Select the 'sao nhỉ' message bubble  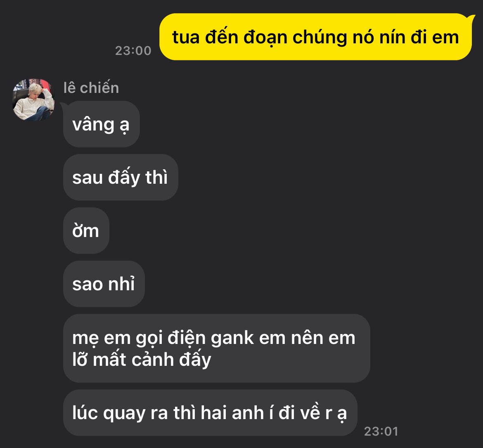(x=104, y=284)
